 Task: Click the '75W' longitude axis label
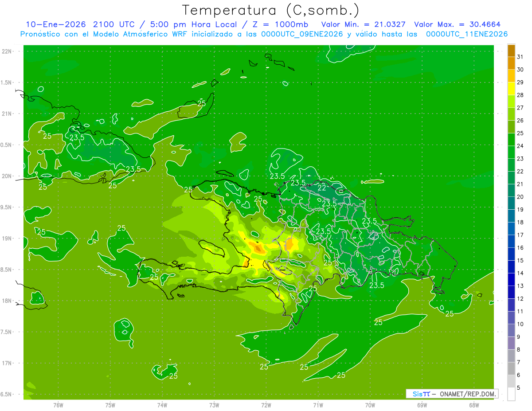click(110, 405)
